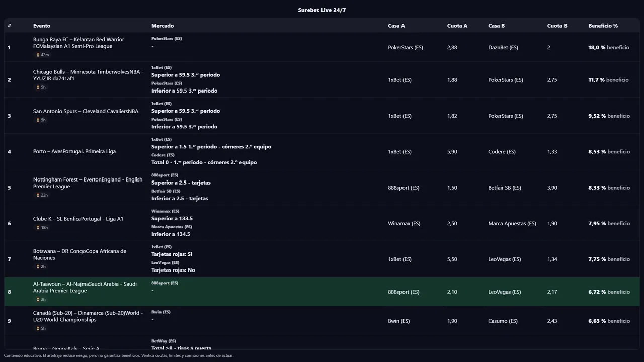Click the Casa B column header
Viewport: 644px width, 362px height.
click(x=496, y=26)
